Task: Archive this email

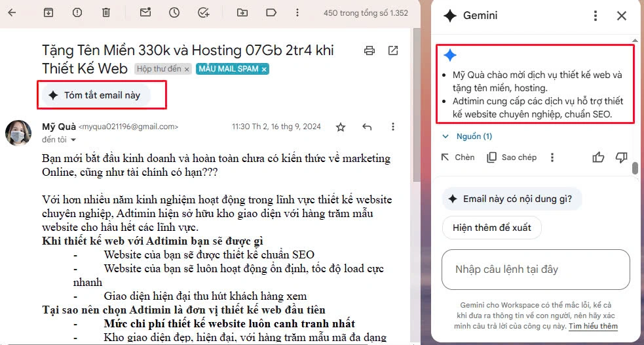Action: [48, 12]
